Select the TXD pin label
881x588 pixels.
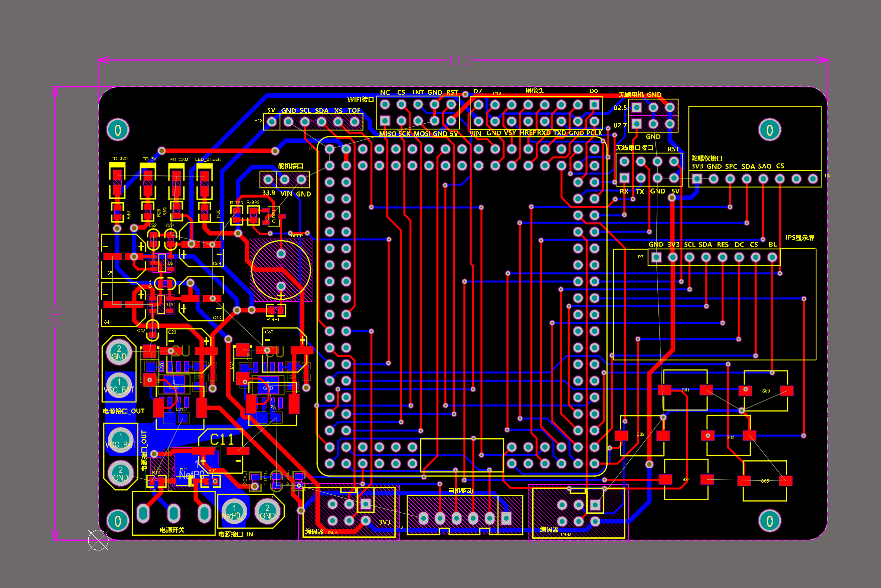click(560, 133)
